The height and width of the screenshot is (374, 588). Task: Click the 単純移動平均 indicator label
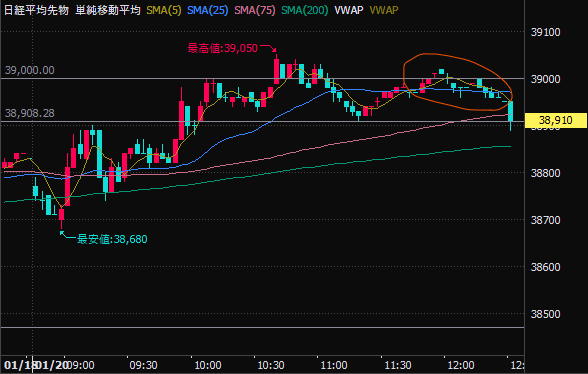pos(108,10)
